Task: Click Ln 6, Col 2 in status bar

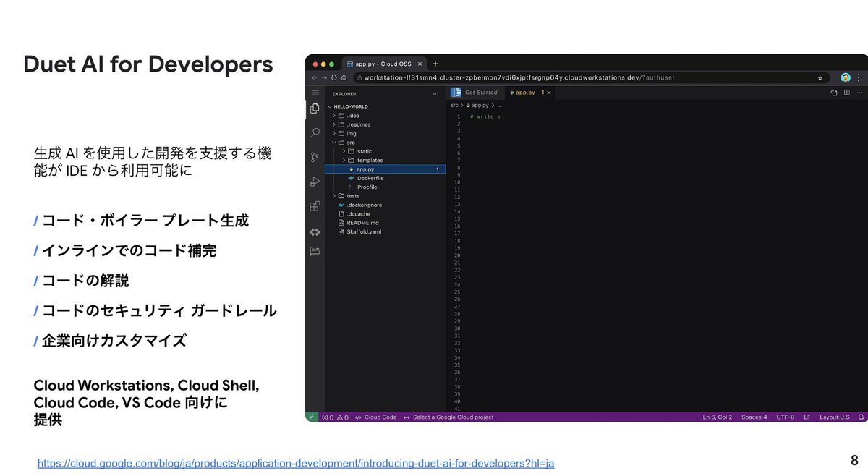Action: click(x=718, y=417)
